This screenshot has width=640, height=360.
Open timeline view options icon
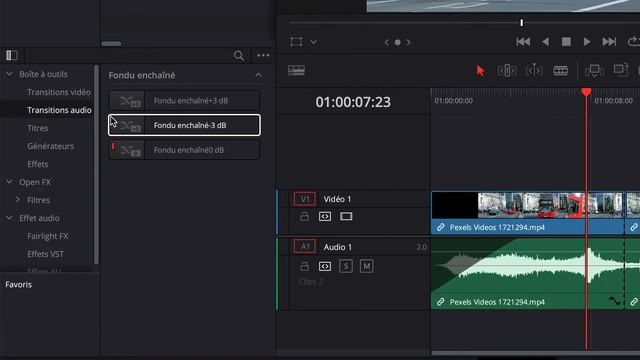point(296,70)
